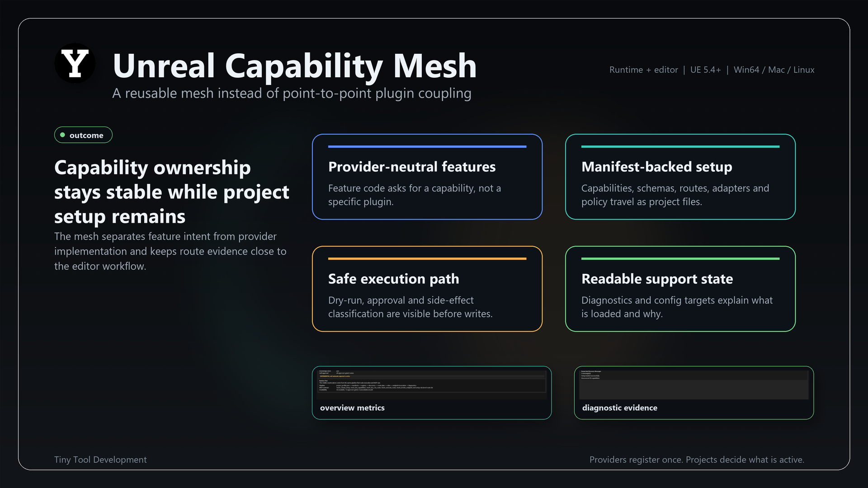The image size is (868, 488).
Task: Select the outcome pill label
Action: tap(83, 135)
